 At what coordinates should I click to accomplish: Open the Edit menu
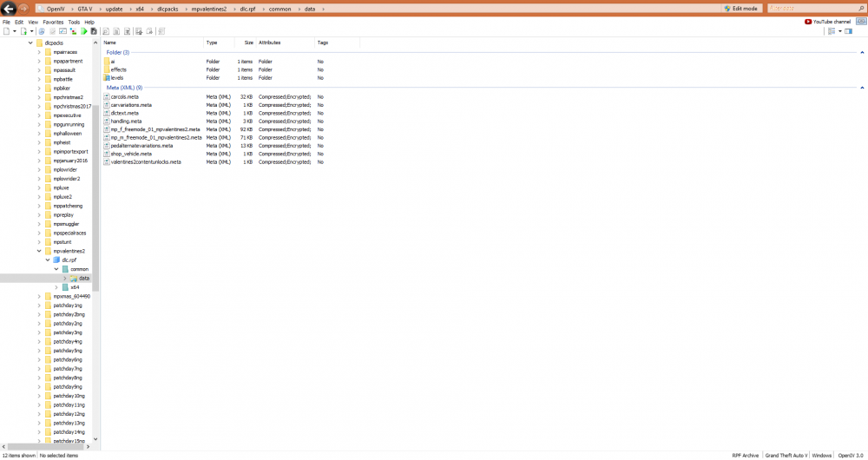[19, 23]
